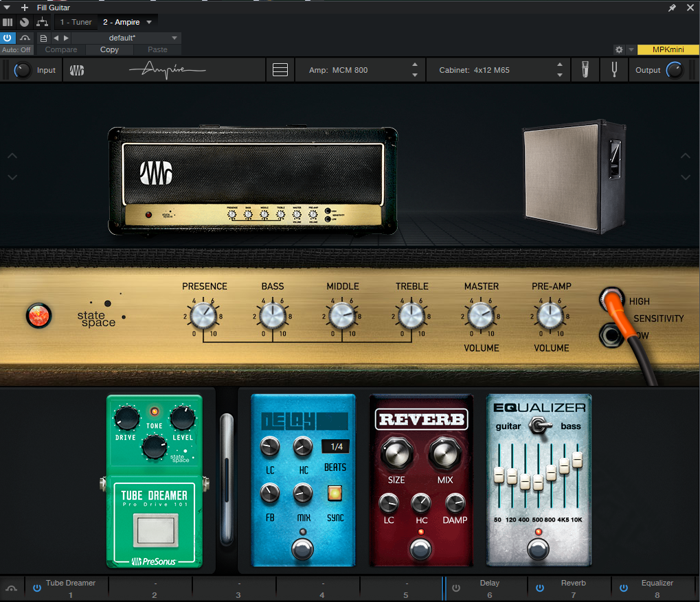Screen dimensions: 700x602
Task: Load the next preset arrow
Action: tap(66, 38)
